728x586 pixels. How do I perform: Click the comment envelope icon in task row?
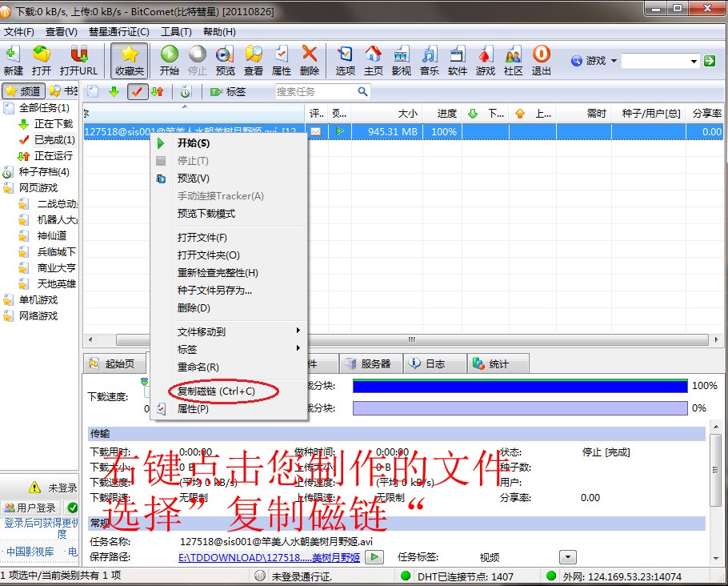316,131
